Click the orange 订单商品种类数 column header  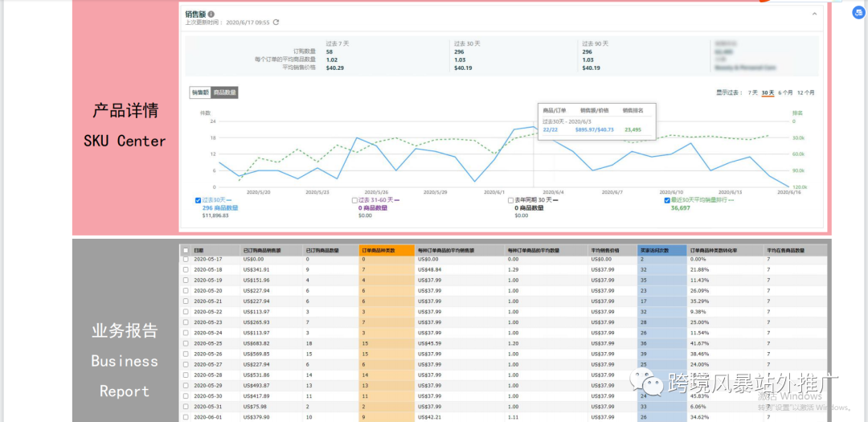pos(387,251)
